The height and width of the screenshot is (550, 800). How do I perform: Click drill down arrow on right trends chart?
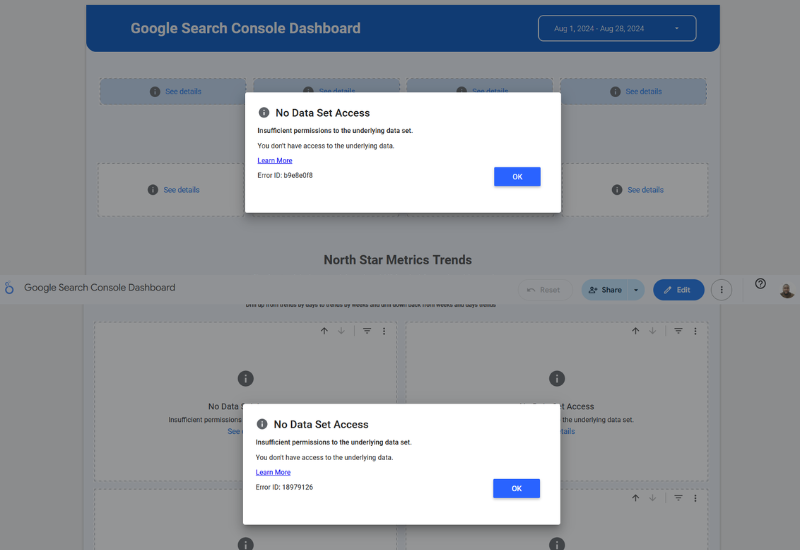click(x=653, y=331)
